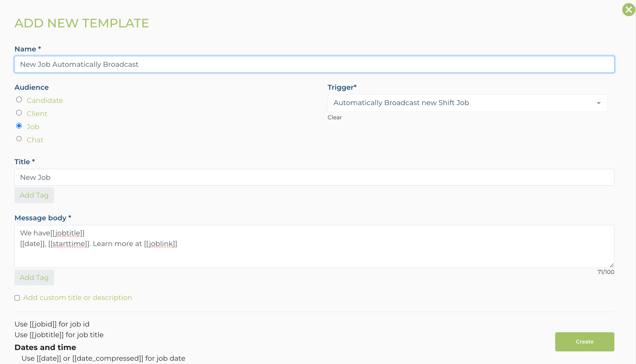Click 'Use [[jobid]] for job id' hint
Screen dimensions: 636x364
52,324
